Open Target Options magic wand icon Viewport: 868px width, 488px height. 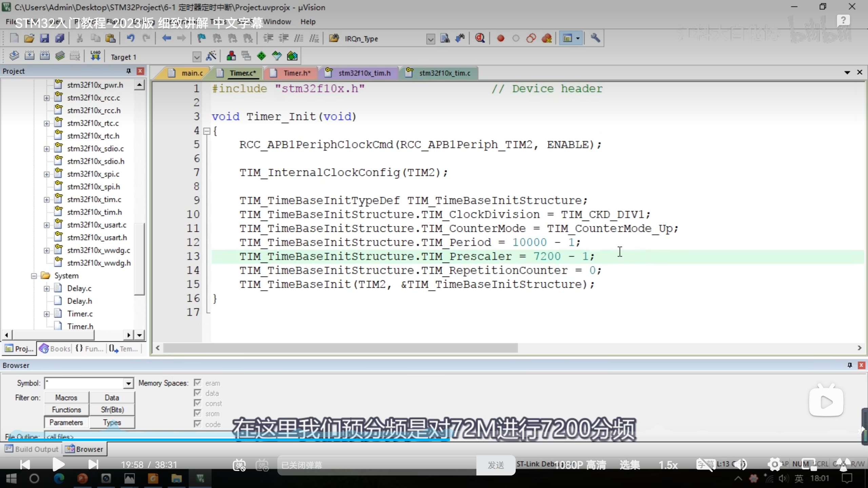coord(211,56)
